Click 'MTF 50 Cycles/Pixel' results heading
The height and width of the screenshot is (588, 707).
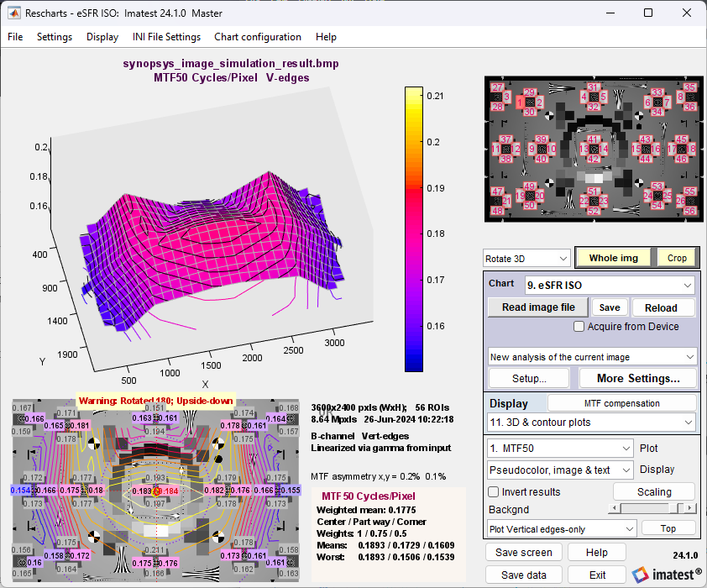(x=369, y=496)
